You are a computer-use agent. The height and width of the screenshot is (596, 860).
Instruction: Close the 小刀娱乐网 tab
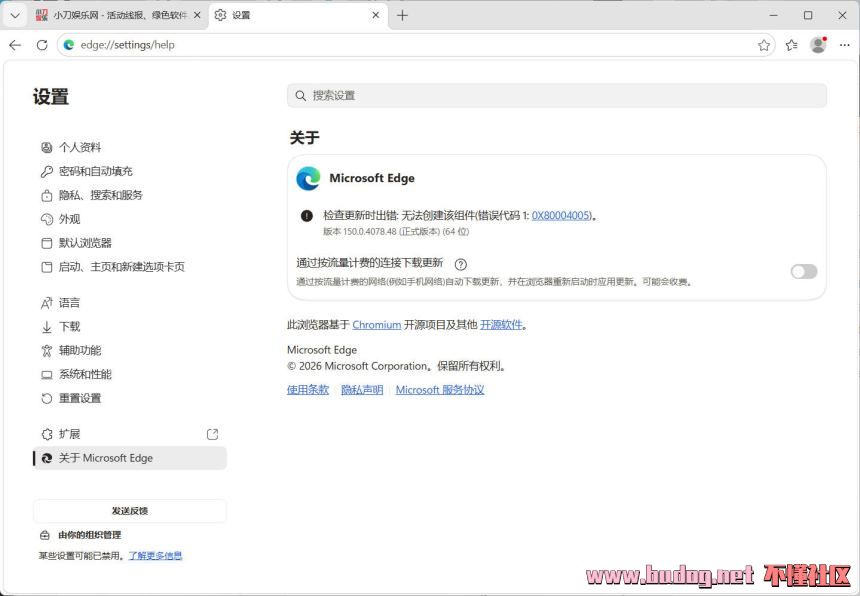(x=197, y=15)
